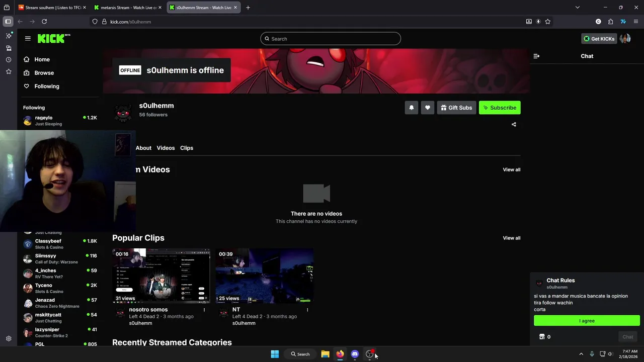
Task: Go back in browser history
Action: (20, 22)
